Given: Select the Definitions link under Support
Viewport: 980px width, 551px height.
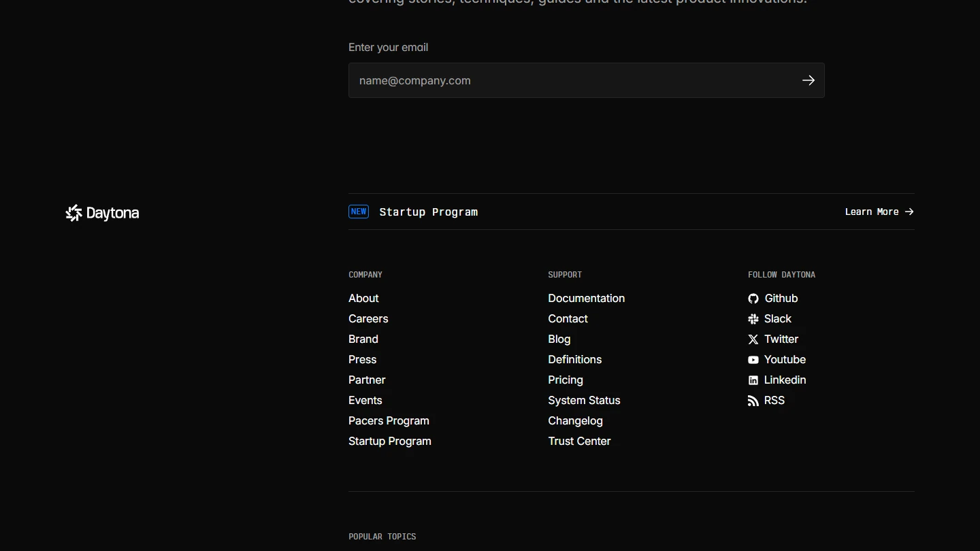Looking at the screenshot, I should coord(574,359).
